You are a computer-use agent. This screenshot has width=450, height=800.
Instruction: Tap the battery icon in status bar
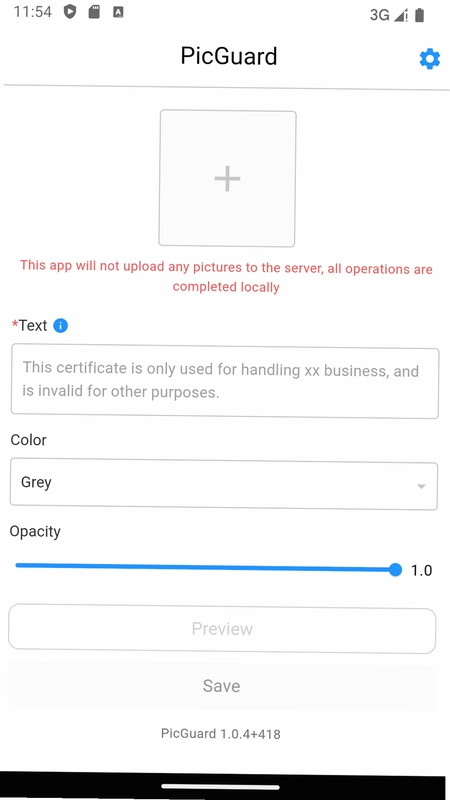[x=419, y=15]
